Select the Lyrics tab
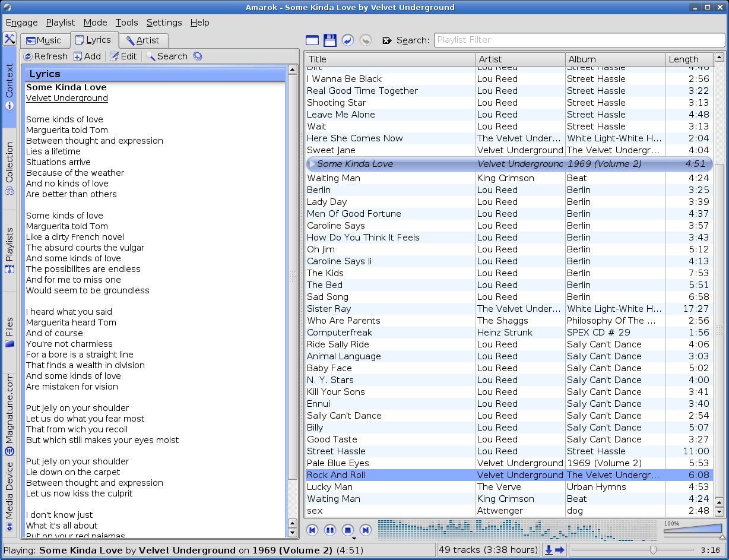 tap(94, 40)
